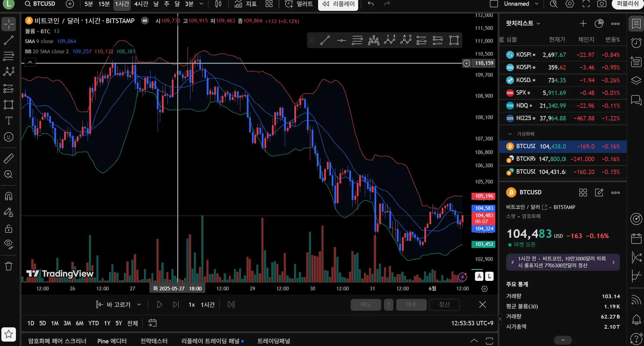The width and height of the screenshot is (644, 346).
Task: Select the trend line tool in left toolbar
Action: coord(9,40)
